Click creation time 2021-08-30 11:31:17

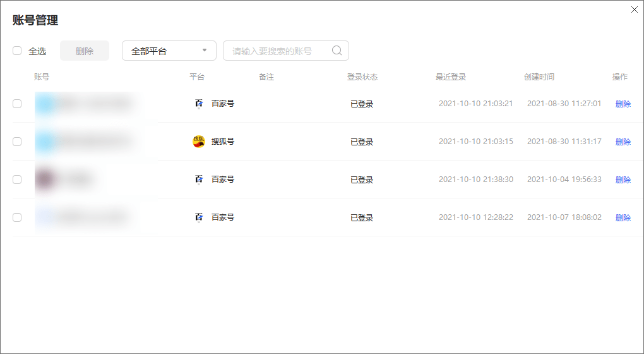[x=564, y=142]
